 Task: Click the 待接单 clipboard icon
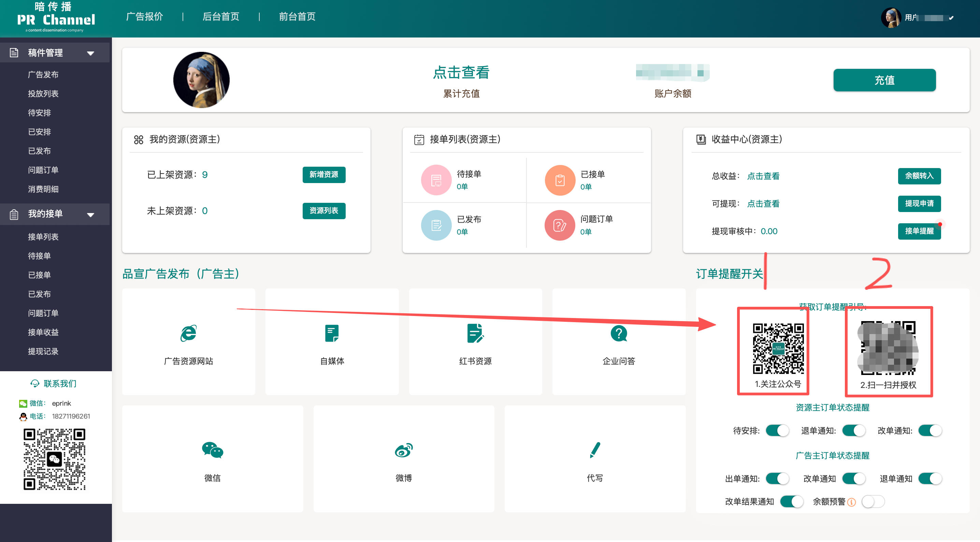pos(436,179)
